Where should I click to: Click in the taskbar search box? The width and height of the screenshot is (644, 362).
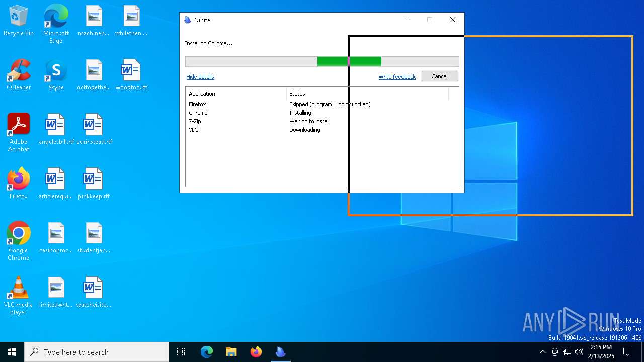[x=97, y=352]
